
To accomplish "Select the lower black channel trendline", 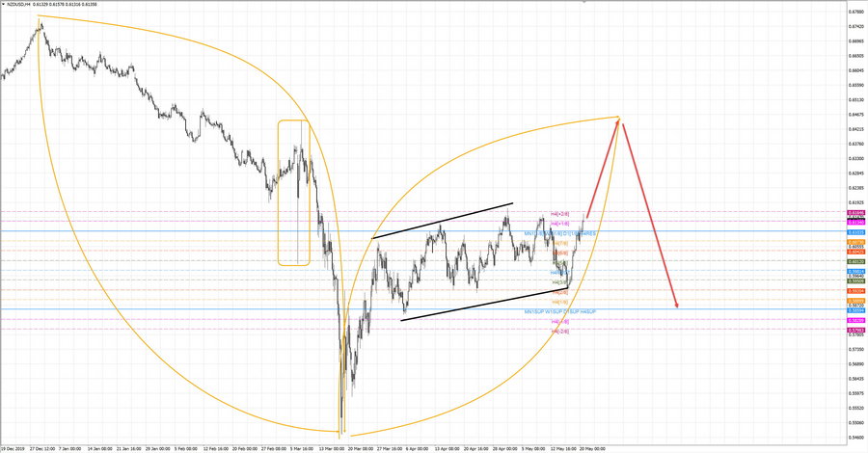I will pos(484,305).
